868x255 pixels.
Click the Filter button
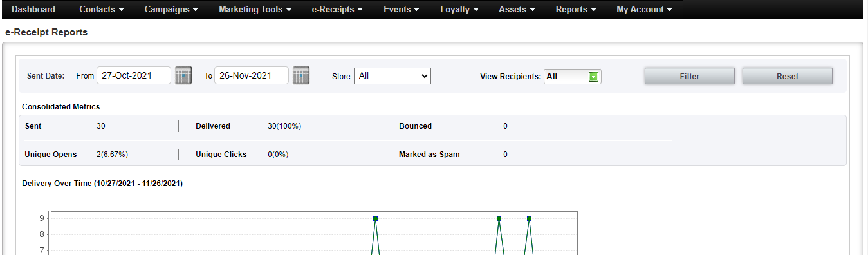[690, 76]
